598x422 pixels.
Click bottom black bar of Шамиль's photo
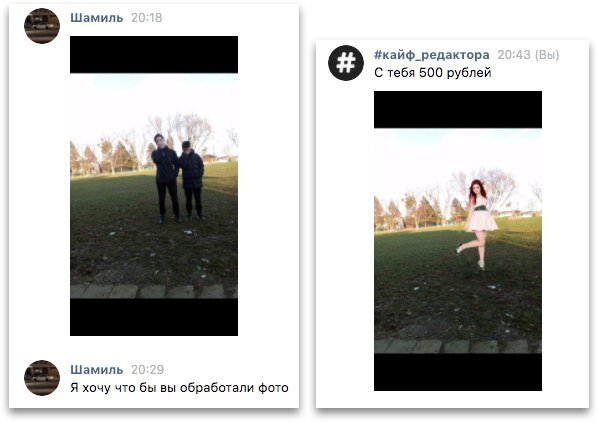154,317
